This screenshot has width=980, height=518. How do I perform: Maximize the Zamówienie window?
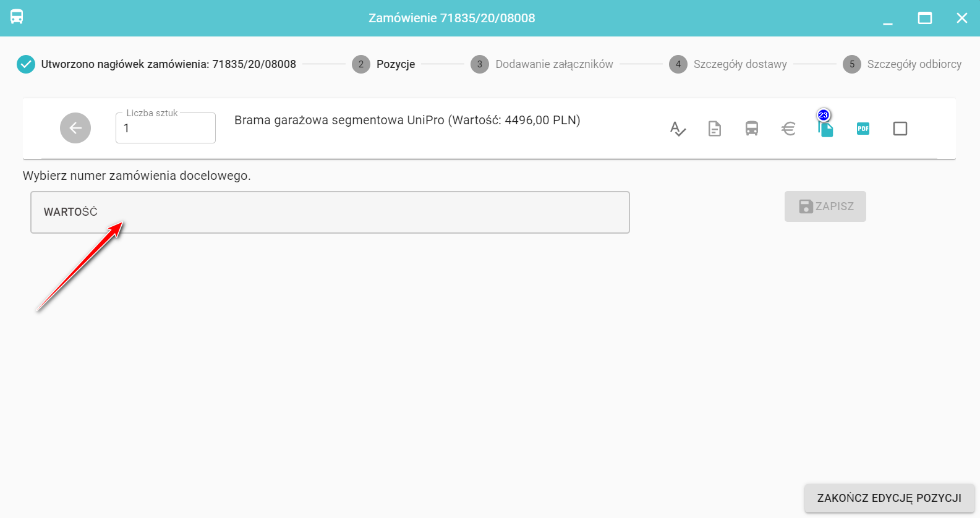925,19
